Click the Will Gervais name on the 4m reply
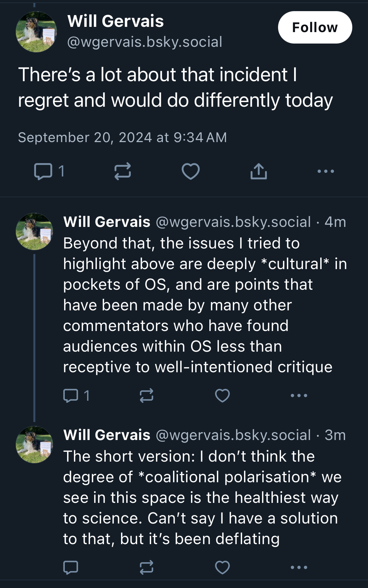Viewport: 368px width, 588px height. tap(107, 222)
